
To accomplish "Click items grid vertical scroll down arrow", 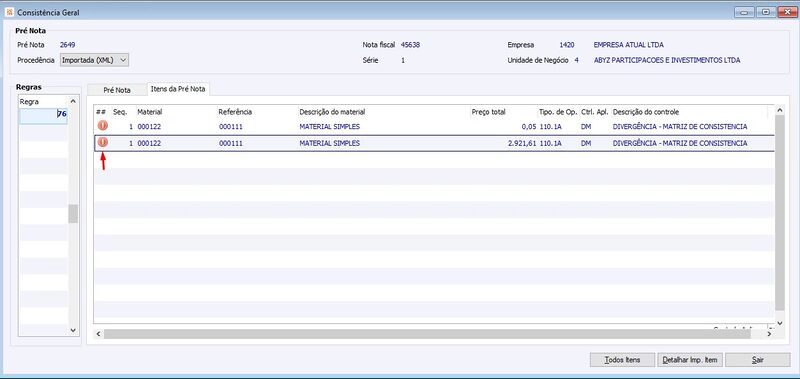I will [x=780, y=323].
